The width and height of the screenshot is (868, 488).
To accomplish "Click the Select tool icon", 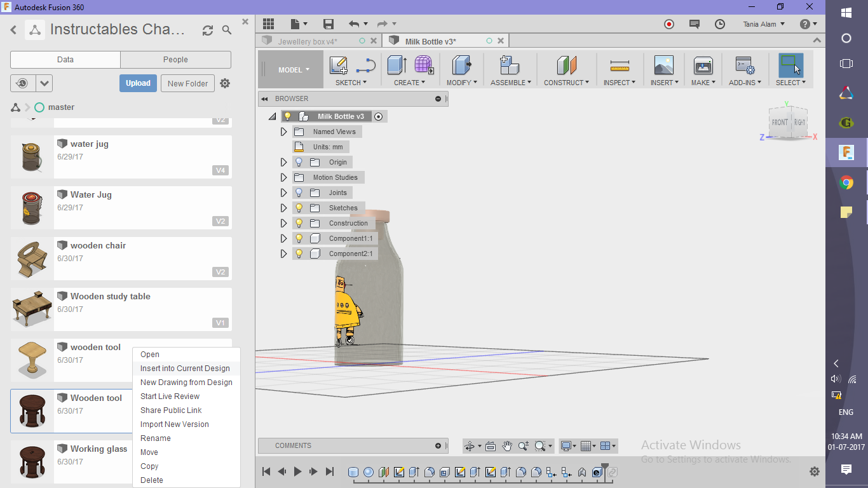I will click(790, 65).
